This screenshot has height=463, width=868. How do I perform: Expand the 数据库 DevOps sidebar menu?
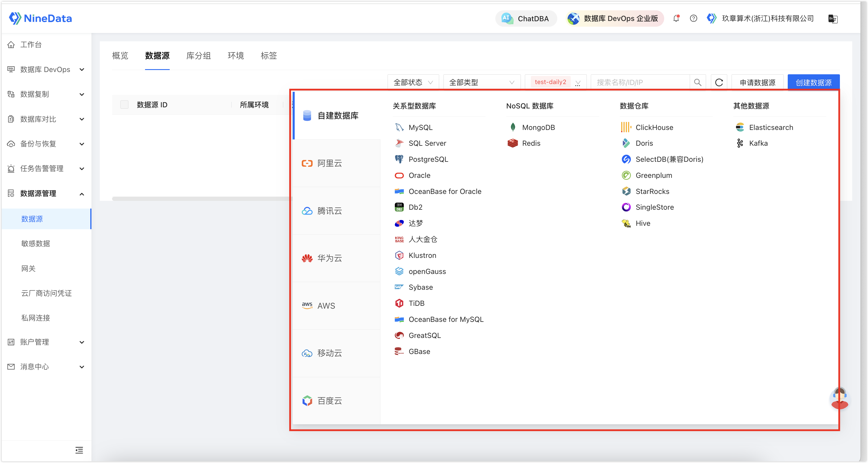(x=46, y=69)
